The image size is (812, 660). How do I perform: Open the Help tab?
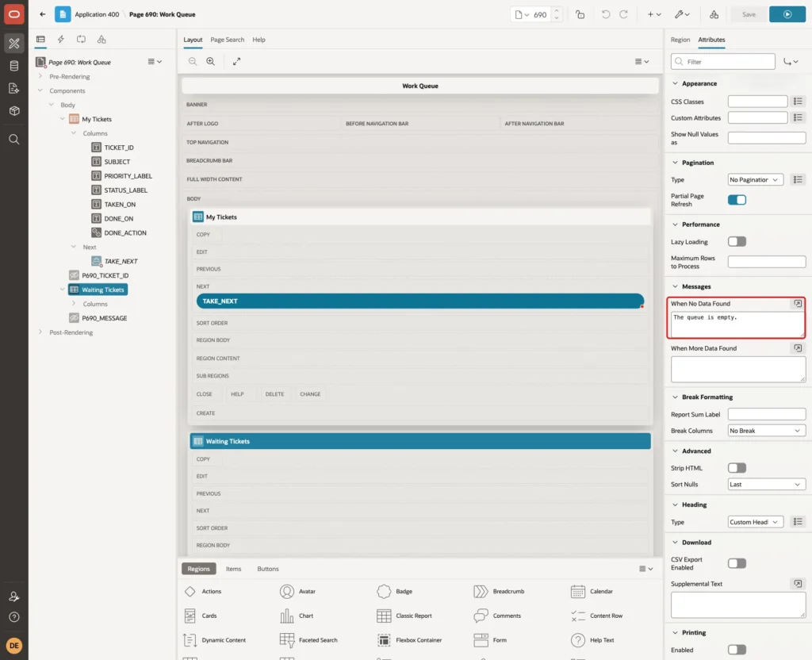(259, 40)
